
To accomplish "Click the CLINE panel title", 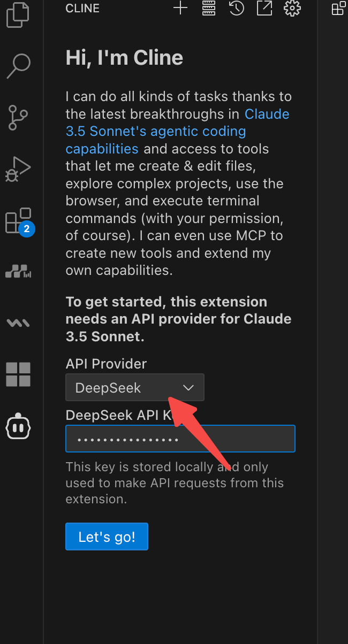I will [82, 8].
